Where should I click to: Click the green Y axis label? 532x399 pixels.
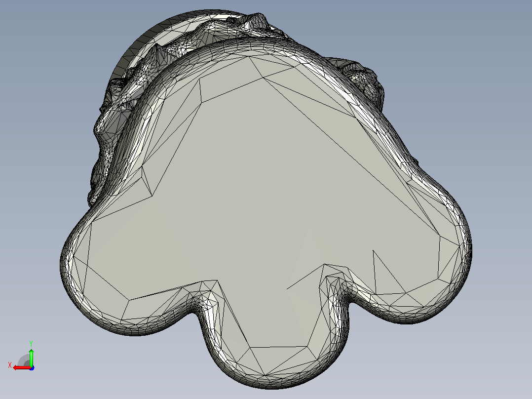click(x=31, y=343)
